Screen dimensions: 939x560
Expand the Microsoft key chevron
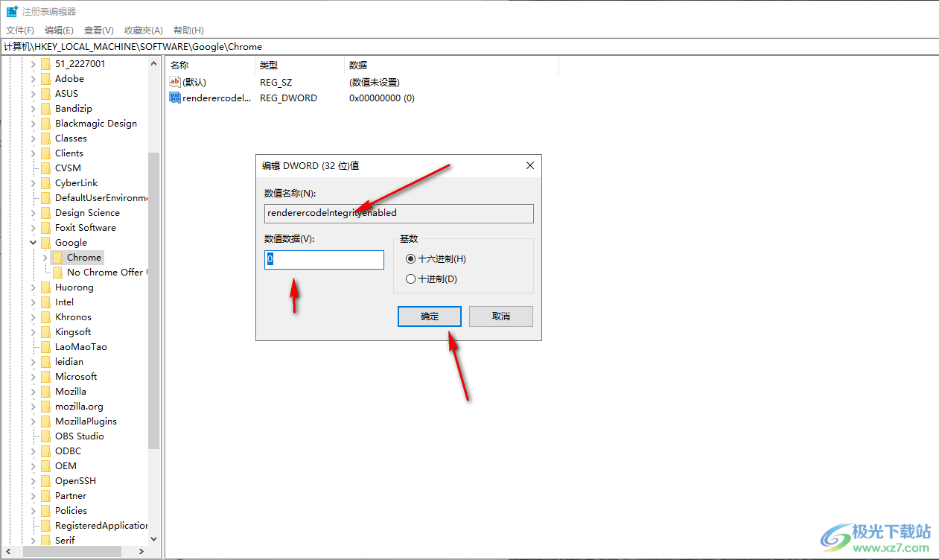pos(33,376)
